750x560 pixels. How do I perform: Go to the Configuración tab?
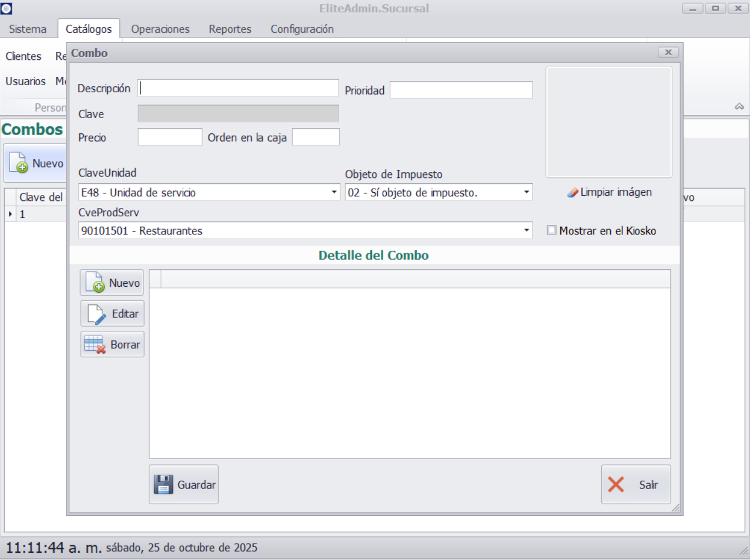click(302, 29)
